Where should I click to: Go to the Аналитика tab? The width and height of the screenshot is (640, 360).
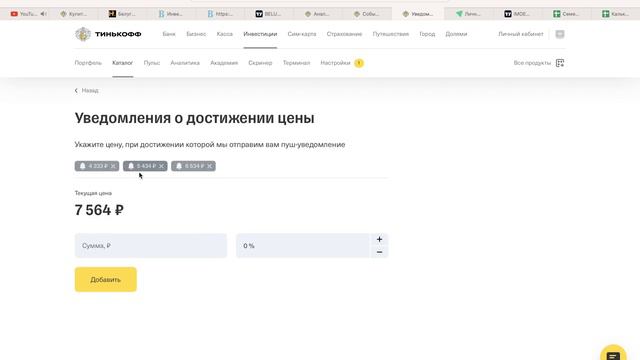coord(185,63)
